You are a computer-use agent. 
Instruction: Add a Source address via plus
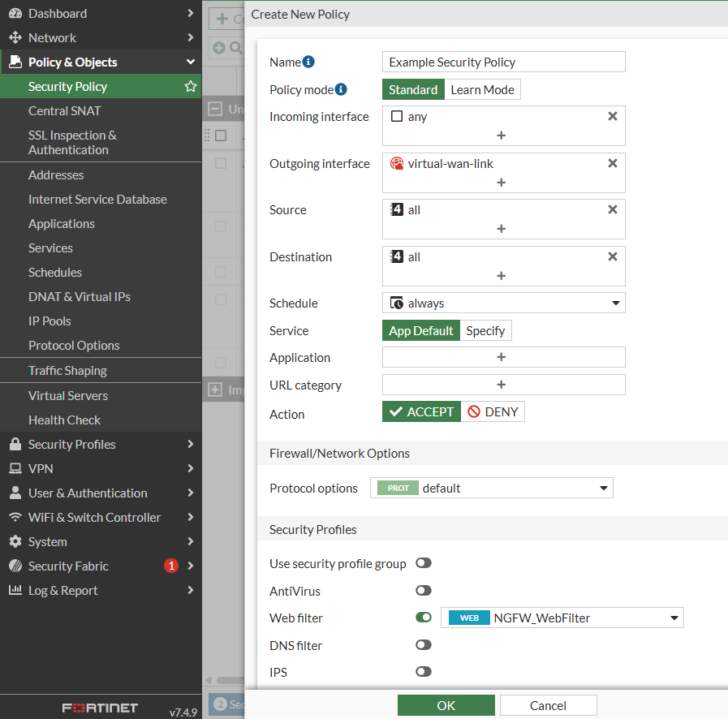pos(501,229)
